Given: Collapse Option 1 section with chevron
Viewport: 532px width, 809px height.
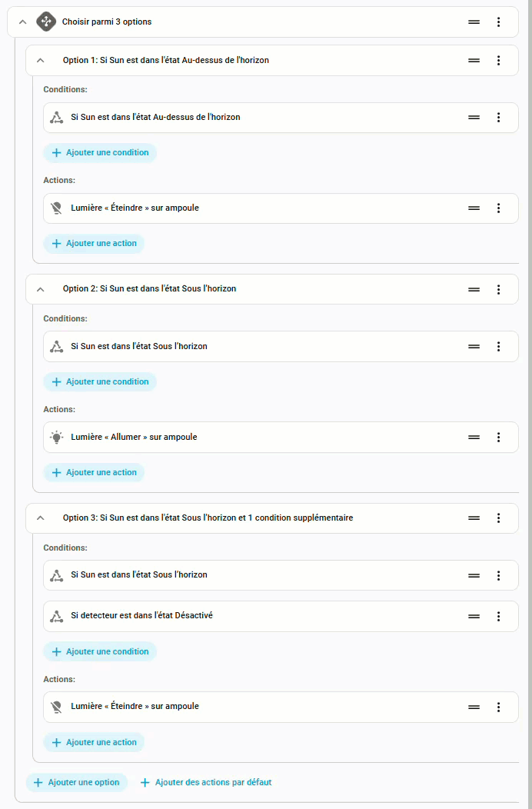Looking at the screenshot, I should click(x=41, y=60).
